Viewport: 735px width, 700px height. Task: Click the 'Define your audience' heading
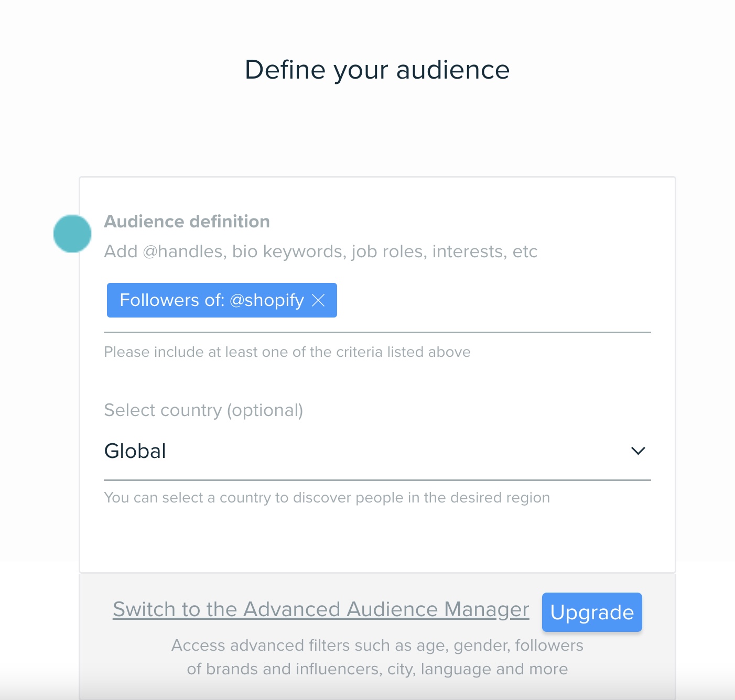pos(377,70)
